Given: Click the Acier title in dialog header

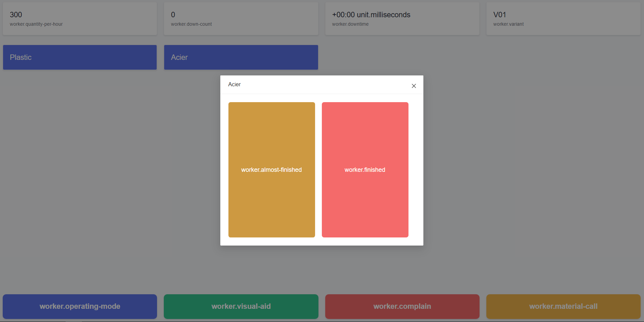Looking at the screenshot, I should click(x=234, y=85).
